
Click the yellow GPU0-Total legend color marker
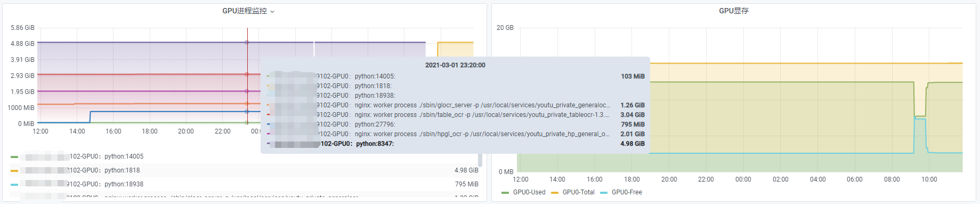click(555, 193)
